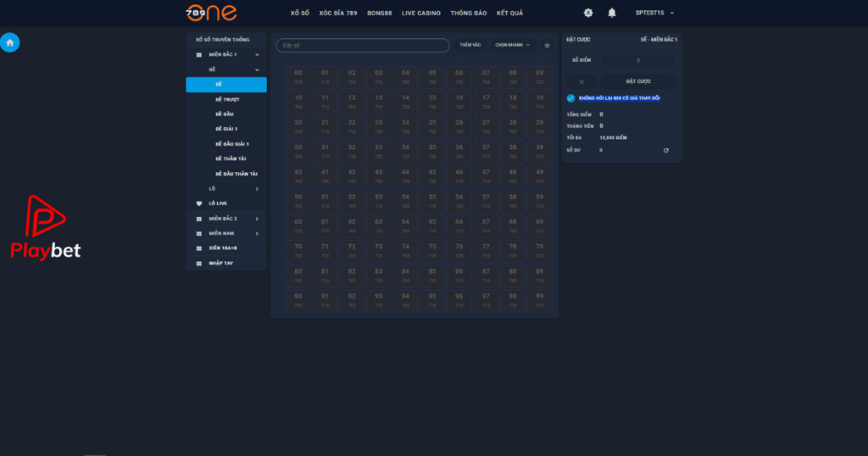The width and height of the screenshot is (868, 456).
Task: Open the notifications bell icon
Action: tap(612, 13)
